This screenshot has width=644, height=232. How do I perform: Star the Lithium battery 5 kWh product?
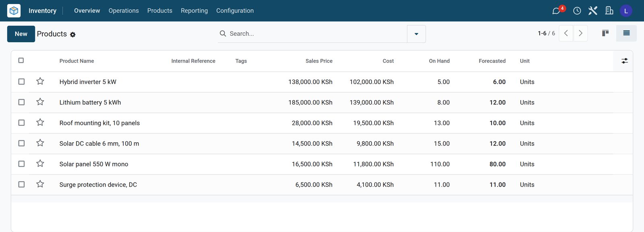click(40, 102)
